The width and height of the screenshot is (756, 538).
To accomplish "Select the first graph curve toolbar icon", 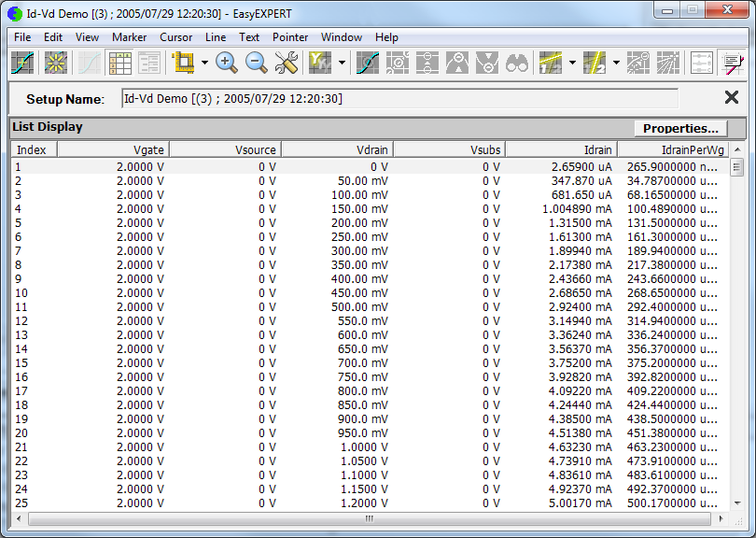I will [23, 63].
